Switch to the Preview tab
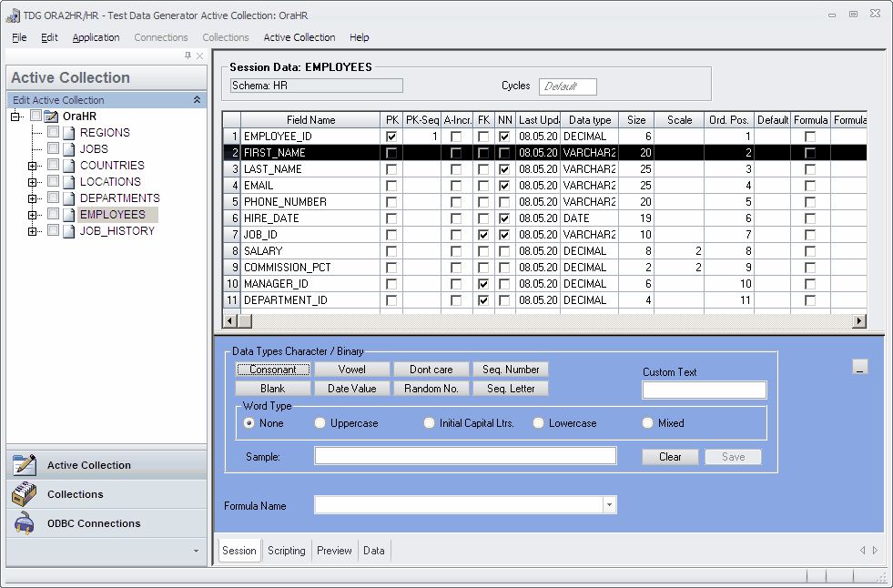 tap(334, 551)
